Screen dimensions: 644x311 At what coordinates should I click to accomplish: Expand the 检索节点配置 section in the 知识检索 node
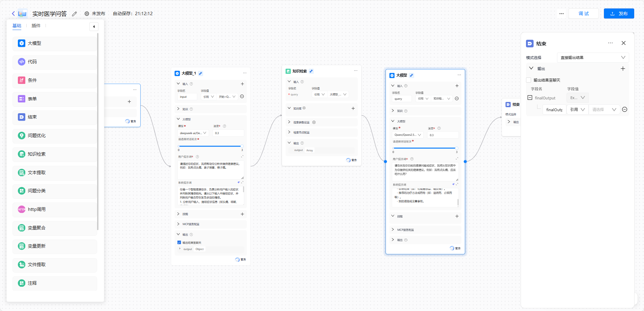[x=289, y=132]
